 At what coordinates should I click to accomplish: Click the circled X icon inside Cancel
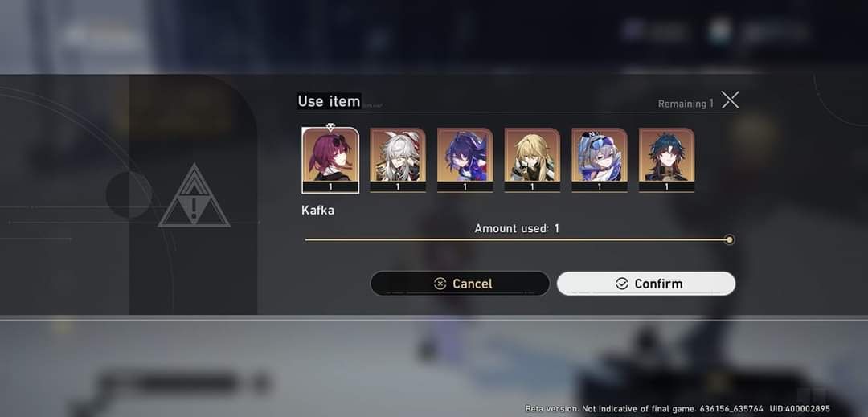click(x=440, y=284)
